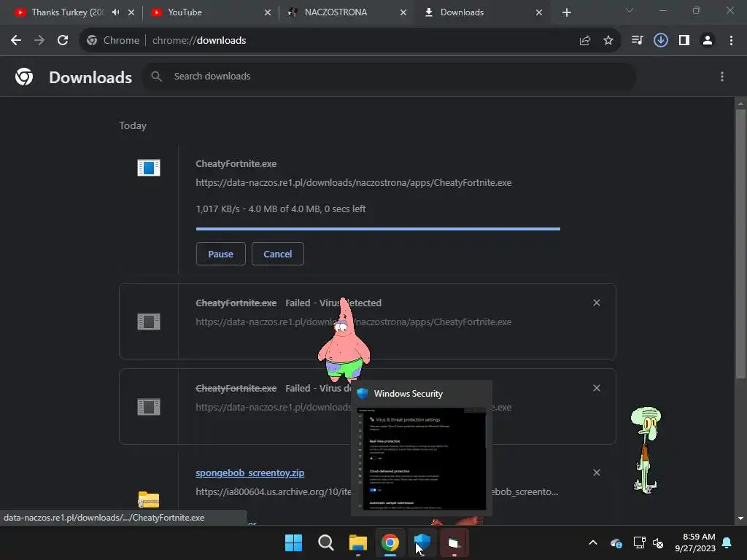This screenshot has width=747, height=560.
Task: Click the Patrick Star screen toy
Action: click(x=344, y=340)
